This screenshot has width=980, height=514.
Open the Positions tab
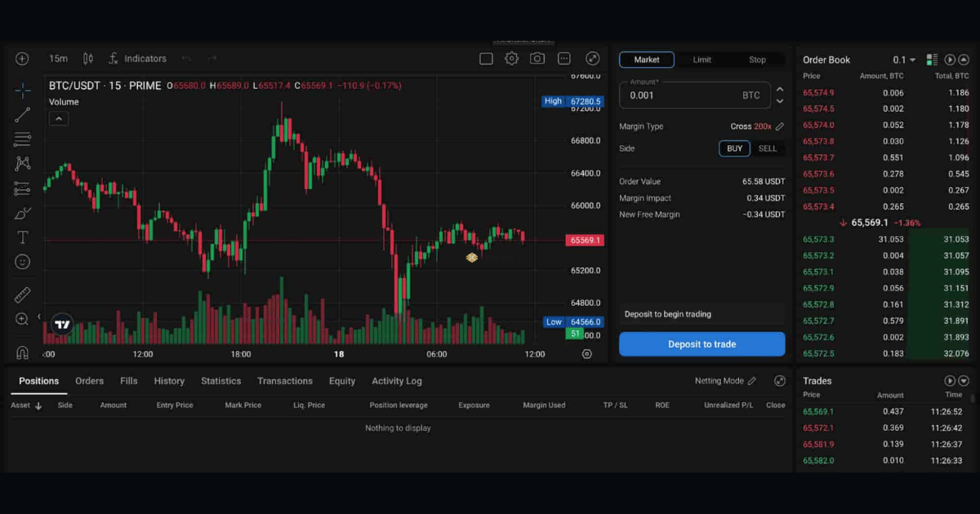tap(39, 381)
